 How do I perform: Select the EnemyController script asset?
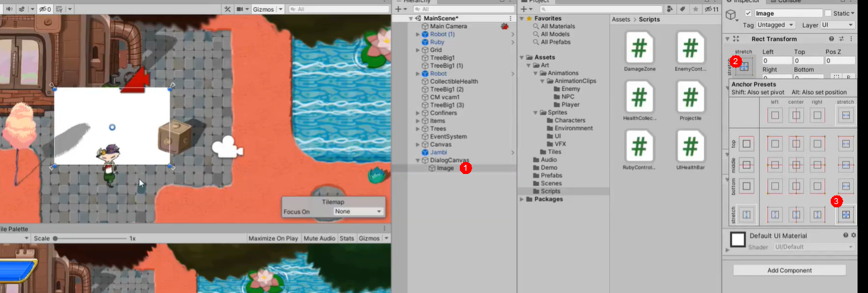pos(690,52)
